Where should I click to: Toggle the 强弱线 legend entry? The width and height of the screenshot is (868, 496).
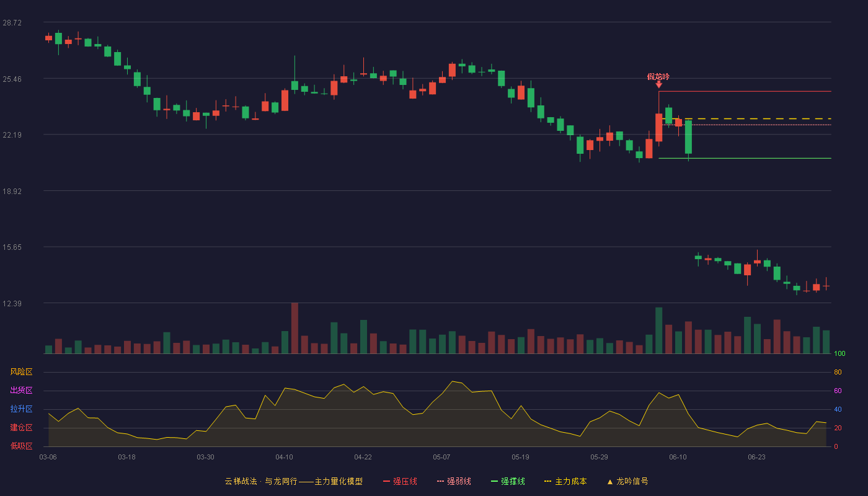454,481
